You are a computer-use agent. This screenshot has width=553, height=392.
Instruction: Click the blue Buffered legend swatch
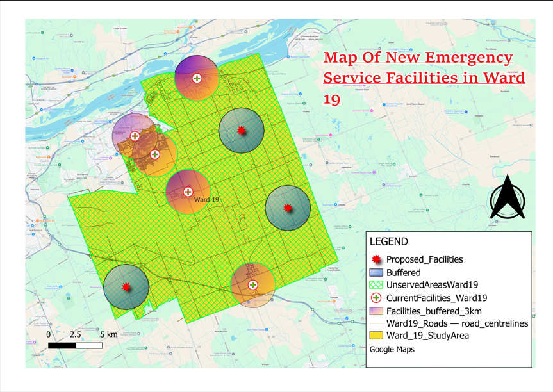point(376,272)
